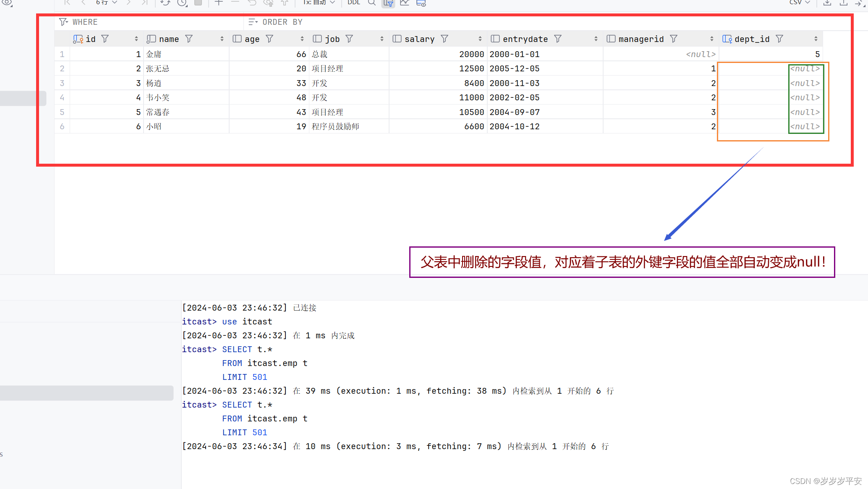Screen dimensions: 868x489
Task: Click the search magnifier icon in the toolbar
Action: click(x=371, y=3)
